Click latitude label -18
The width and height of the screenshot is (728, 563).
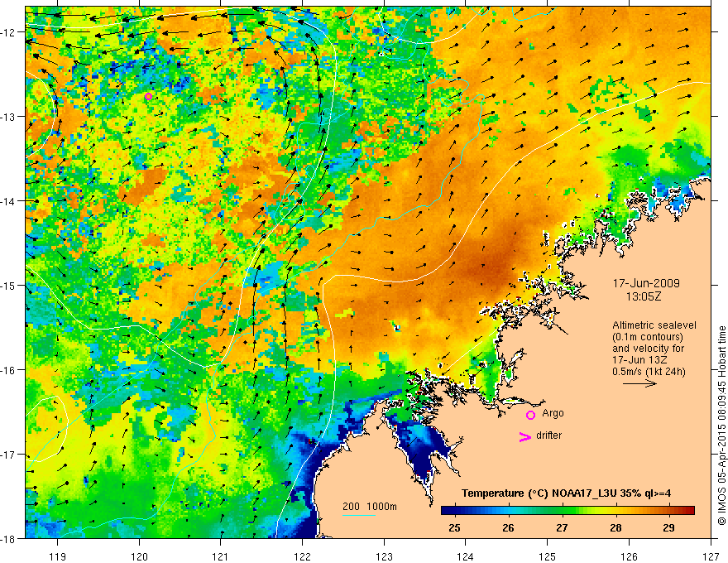click(x=9, y=538)
